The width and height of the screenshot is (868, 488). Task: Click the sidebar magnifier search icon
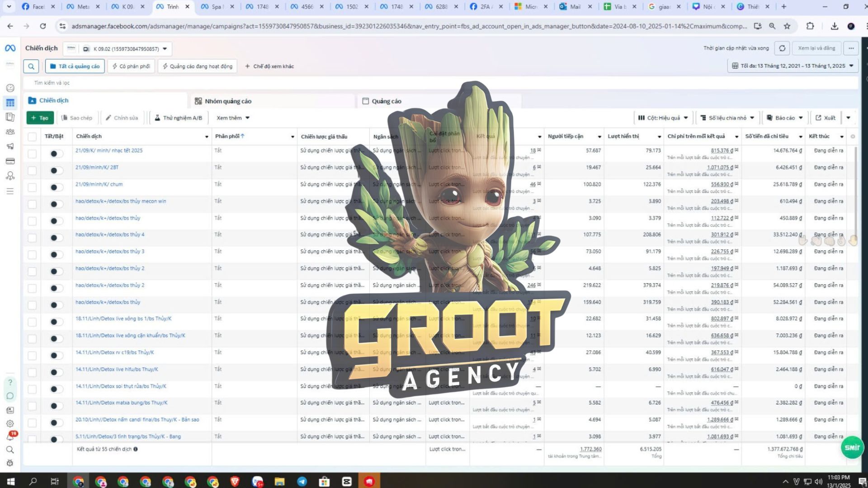10,450
